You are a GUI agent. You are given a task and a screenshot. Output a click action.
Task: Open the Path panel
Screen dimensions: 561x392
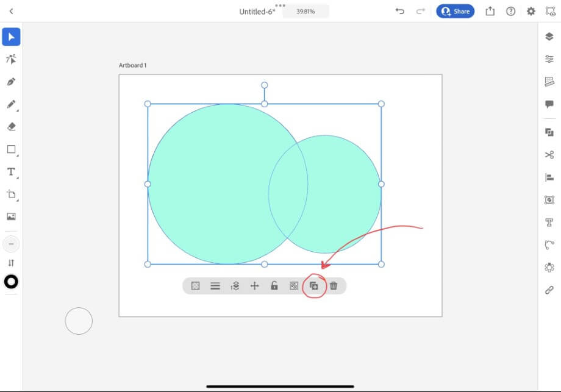click(549, 245)
